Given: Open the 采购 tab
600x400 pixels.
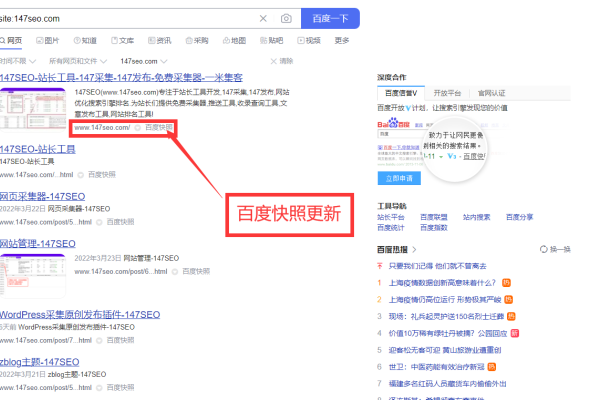Looking at the screenshot, I should (x=197, y=40).
